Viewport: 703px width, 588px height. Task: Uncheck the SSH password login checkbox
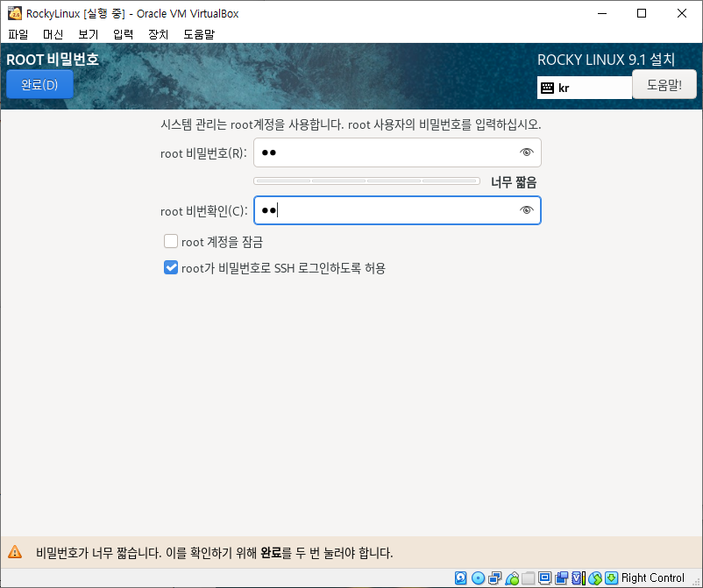pyautogui.click(x=171, y=267)
